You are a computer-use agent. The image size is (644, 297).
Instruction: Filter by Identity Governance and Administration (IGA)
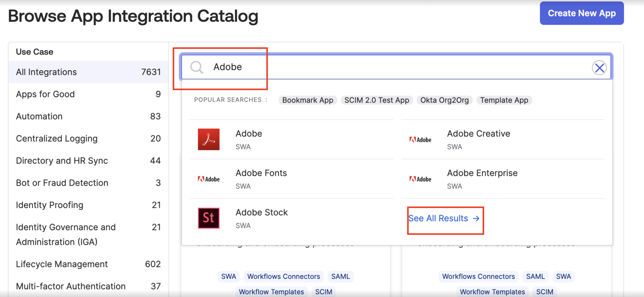click(88, 235)
